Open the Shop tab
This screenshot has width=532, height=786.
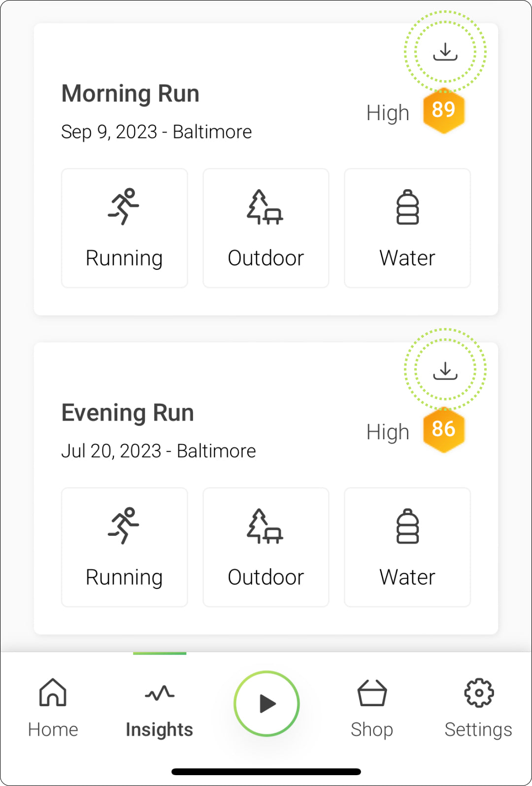(x=372, y=708)
